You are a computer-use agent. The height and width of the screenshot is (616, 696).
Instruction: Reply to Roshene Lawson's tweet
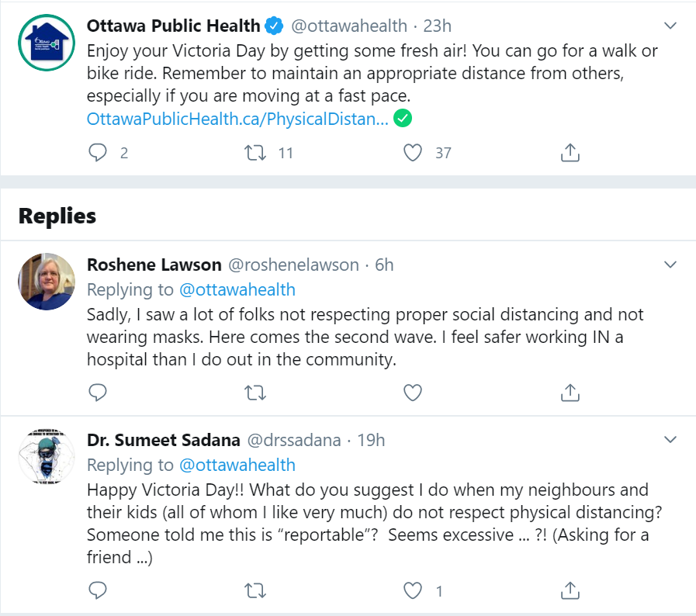point(98,393)
